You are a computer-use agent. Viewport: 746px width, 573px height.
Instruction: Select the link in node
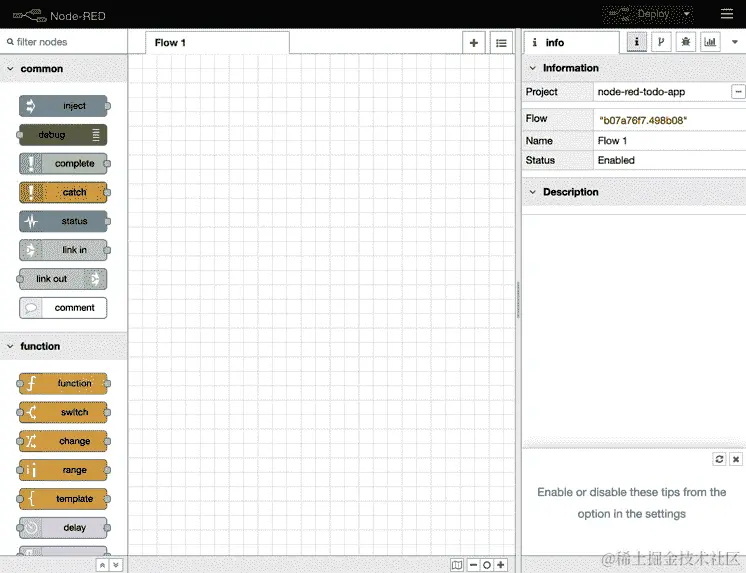point(63,250)
